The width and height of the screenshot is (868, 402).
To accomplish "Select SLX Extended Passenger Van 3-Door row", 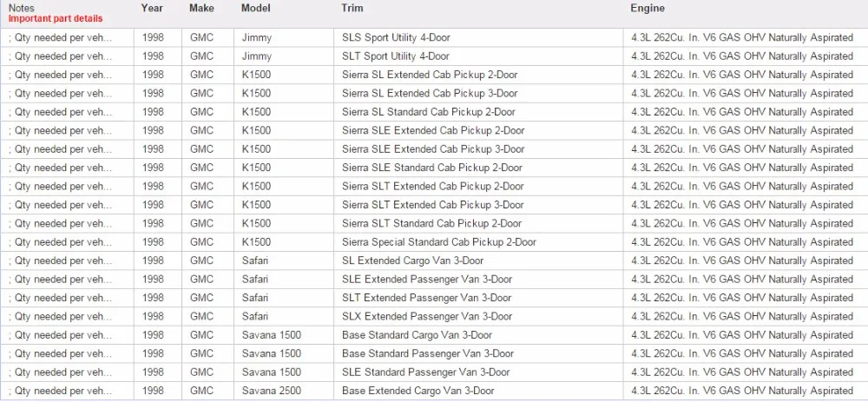I will point(434,317).
